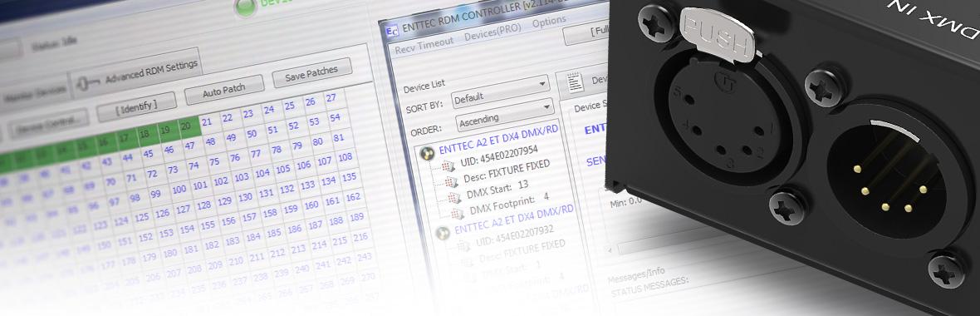Image resolution: width=980 pixels, height=316 pixels.
Task: Click the document icon beside Device tab
Action: pos(575,82)
